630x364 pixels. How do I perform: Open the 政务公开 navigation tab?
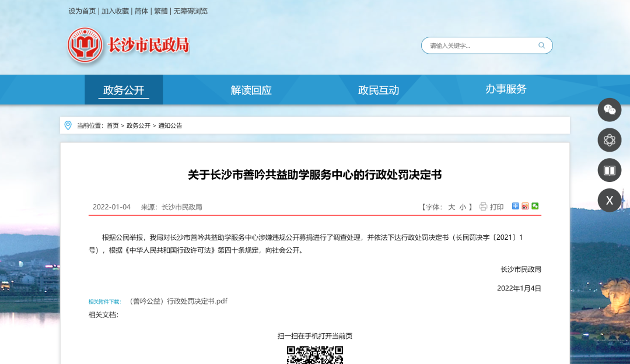click(x=124, y=90)
